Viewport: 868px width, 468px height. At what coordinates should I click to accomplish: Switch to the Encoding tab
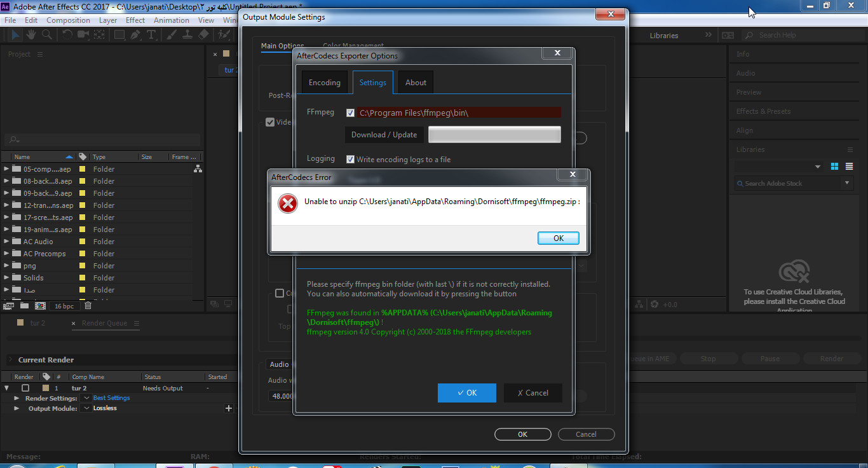tap(325, 83)
